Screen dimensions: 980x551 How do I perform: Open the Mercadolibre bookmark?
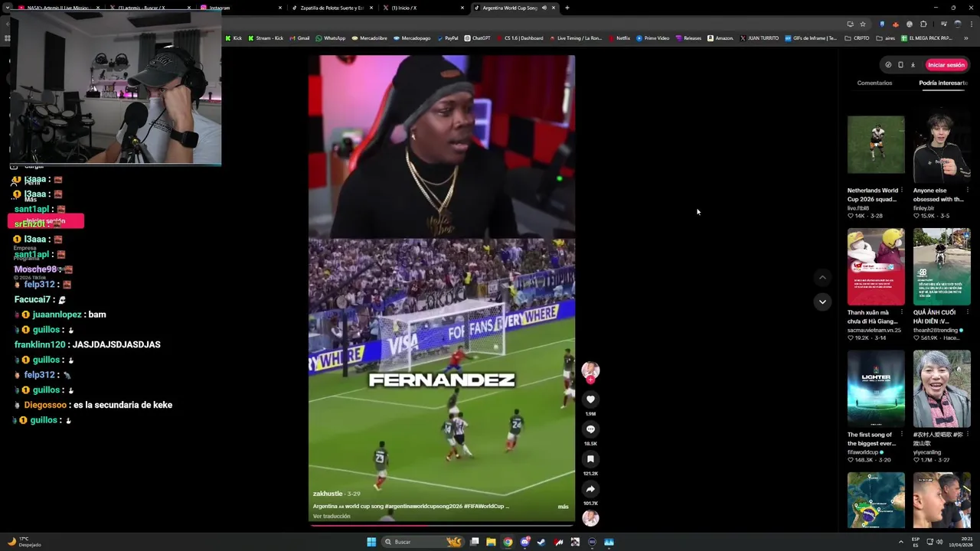[x=370, y=38]
